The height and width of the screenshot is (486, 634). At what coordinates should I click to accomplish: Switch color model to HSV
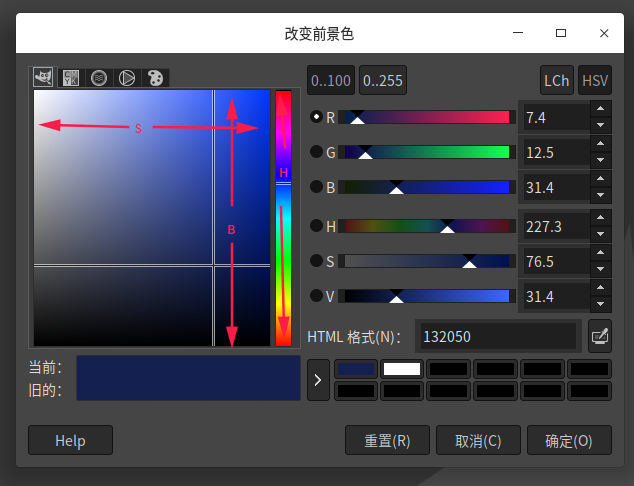[595, 80]
